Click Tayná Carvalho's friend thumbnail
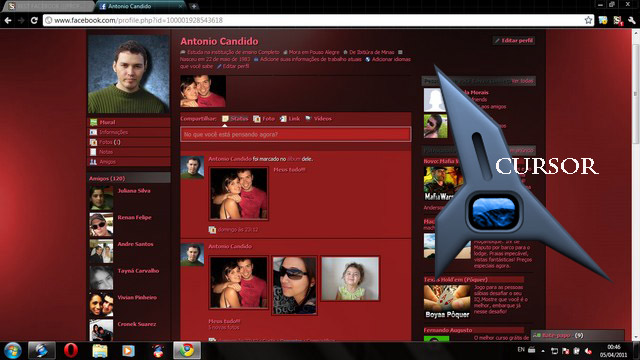 pos(101,278)
